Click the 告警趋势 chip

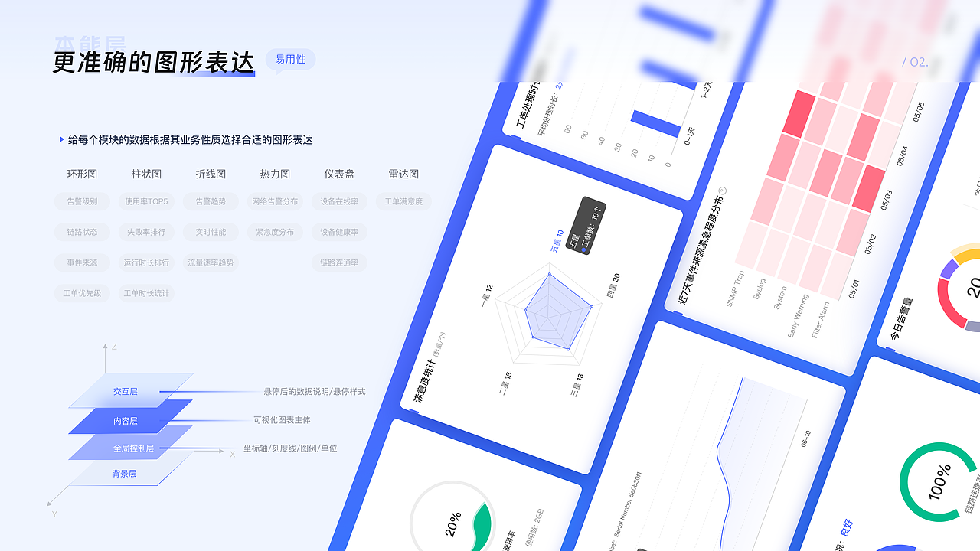pyautogui.click(x=211, y=202)
